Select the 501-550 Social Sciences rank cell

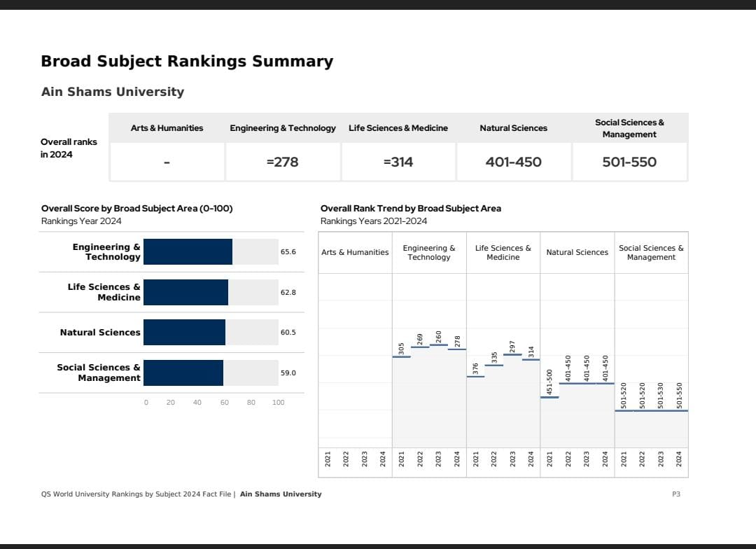629,162
